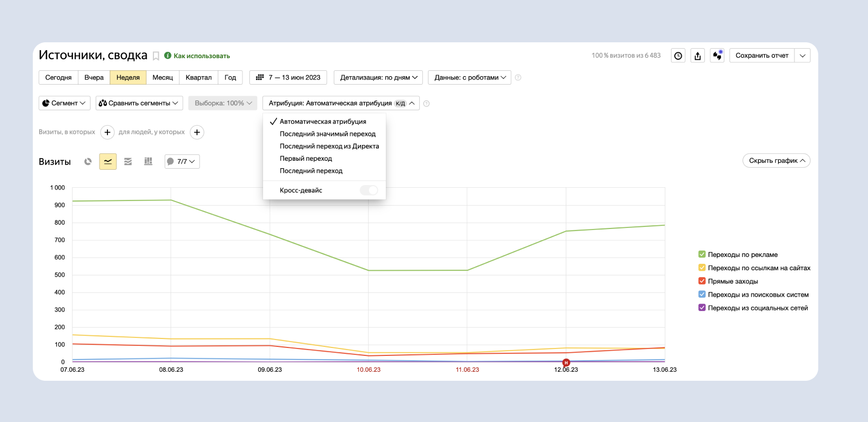This screenshot has height=422, width=868.
Task: Switch the chart to pie view
Action: (88, 161)
